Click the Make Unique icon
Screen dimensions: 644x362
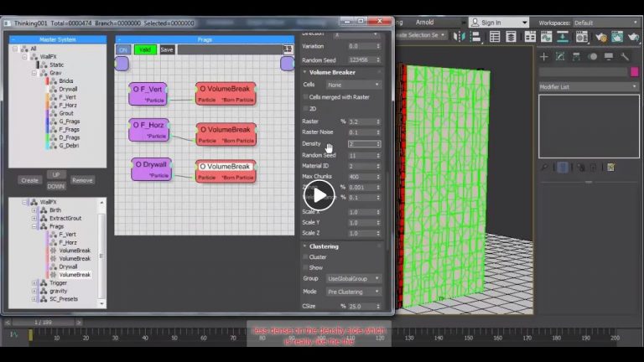(581, 168)
